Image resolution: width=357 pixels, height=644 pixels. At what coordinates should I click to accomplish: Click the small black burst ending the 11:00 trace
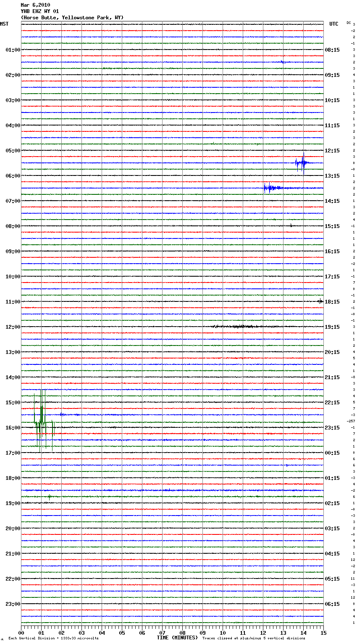pyautogui.click(x=320, y=301)
